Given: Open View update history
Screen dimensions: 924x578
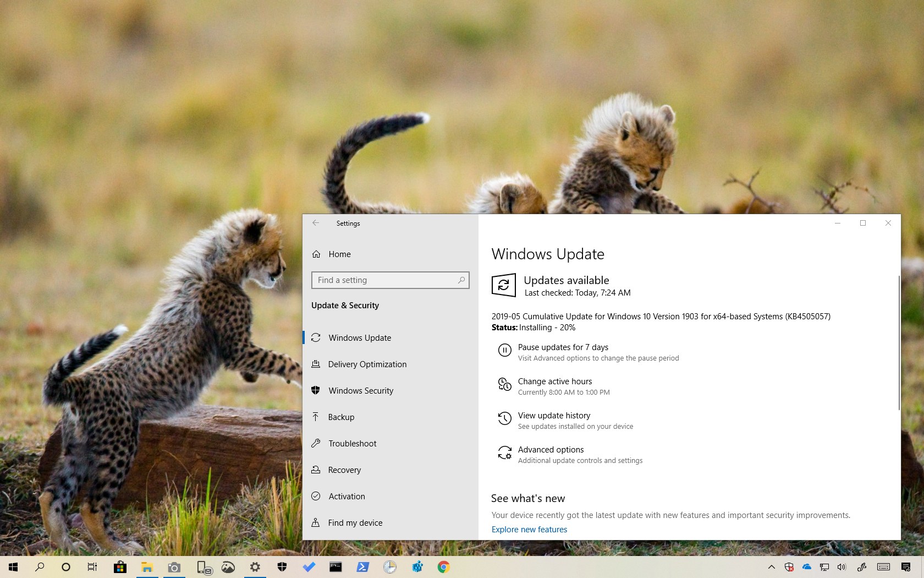Looking at the screenshot, I should [x=565, y=421].
